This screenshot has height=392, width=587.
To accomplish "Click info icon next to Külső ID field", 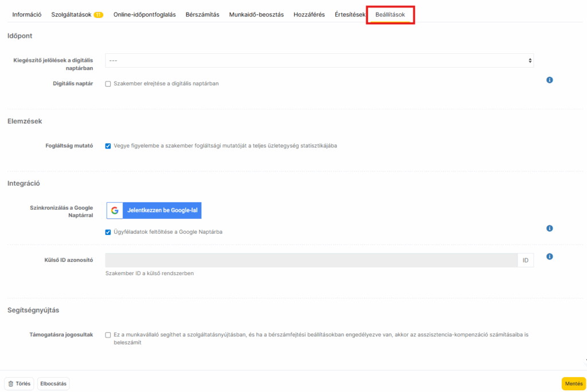I will pyautogui.click(x=549, y=257).
